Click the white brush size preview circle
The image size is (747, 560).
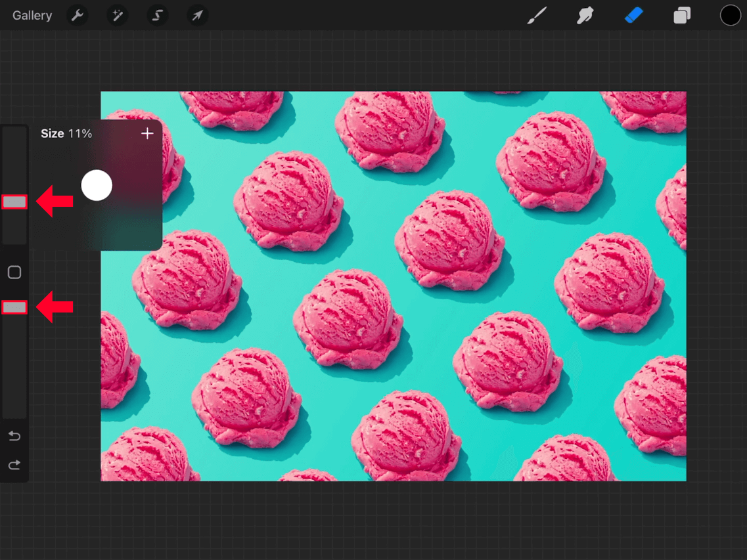click(x=97, y=185)
